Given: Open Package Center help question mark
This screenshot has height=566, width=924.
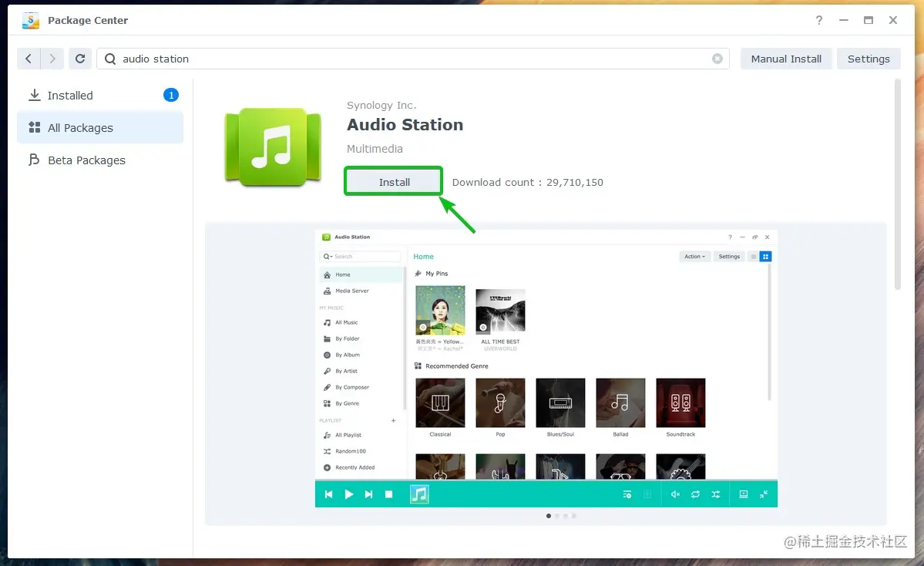Looking at the screenshot, I should tap(819, 20).
